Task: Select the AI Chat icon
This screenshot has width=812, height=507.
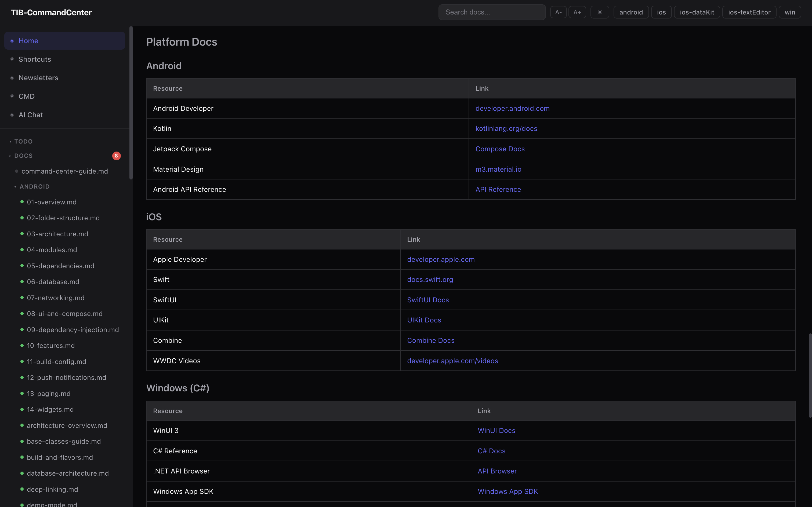Action: [x=12, y=115]
